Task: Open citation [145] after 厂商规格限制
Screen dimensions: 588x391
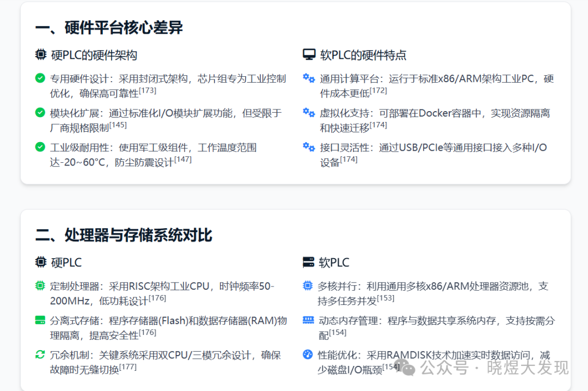Action: [118, 125]
